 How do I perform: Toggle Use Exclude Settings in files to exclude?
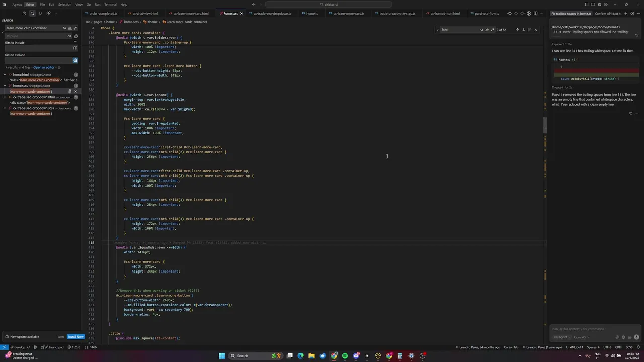[75, 60]
